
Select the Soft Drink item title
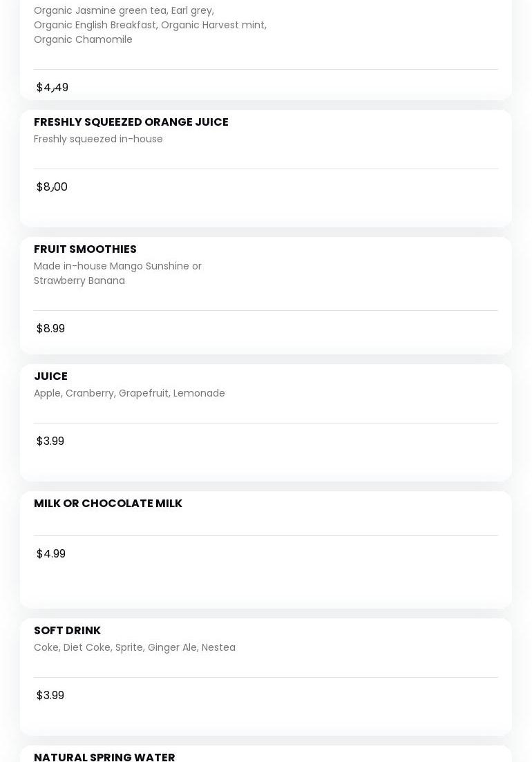point(67,631)
